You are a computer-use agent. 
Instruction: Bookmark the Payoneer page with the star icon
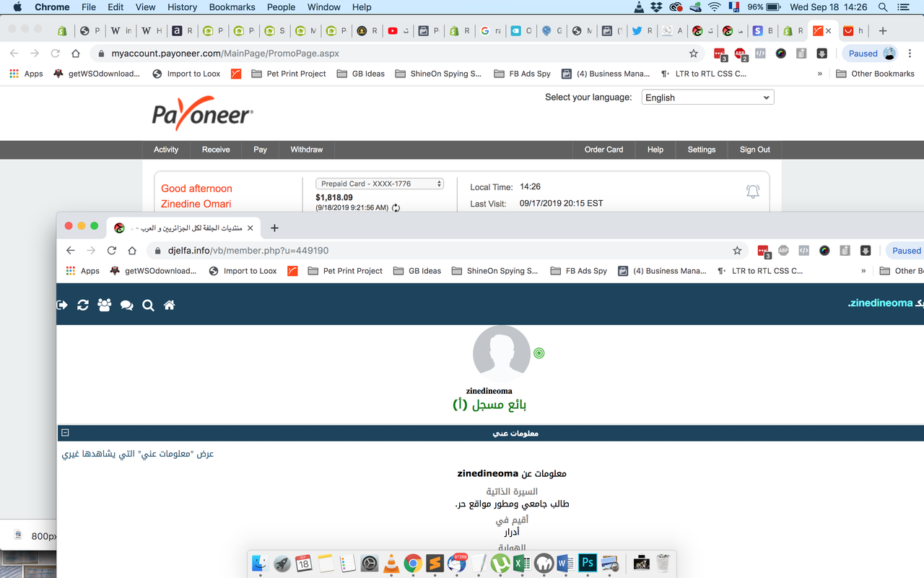(694, 53)
